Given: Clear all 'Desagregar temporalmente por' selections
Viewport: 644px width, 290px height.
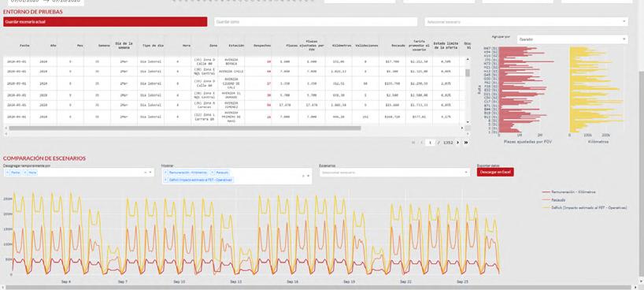Looking at the screenshot, I should 146,173.
